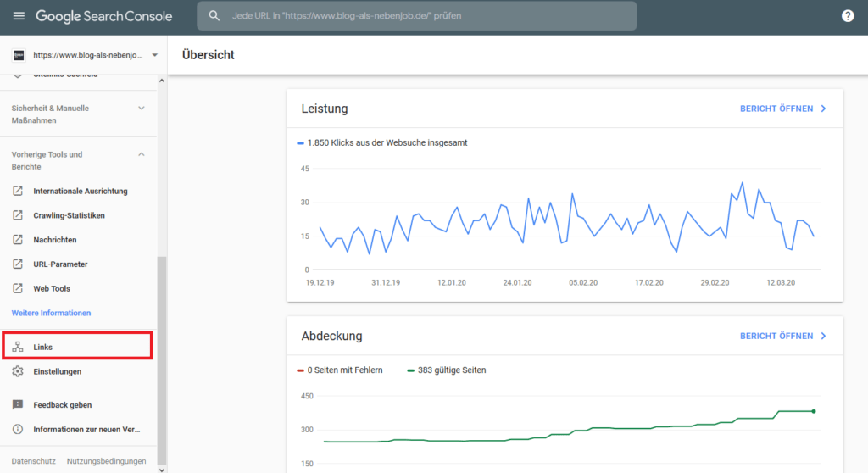Click the Feedback geben speech icon
Image resolution: width=868 pixels, height=473 pixels.
tap(18, 405)
